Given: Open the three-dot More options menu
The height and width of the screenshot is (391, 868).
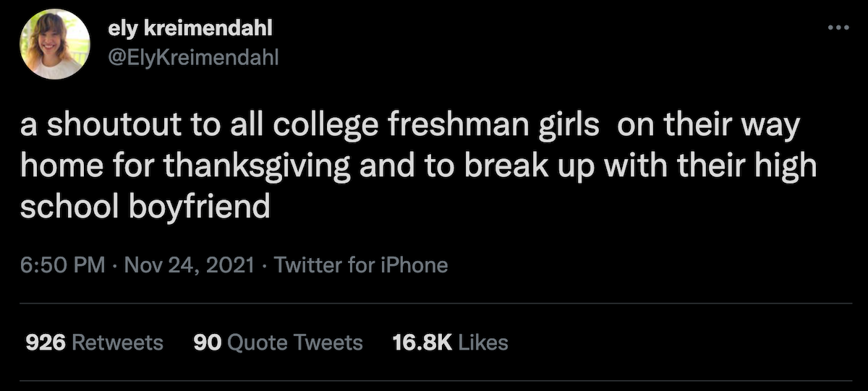Looking at the screenshot, I should (838, 27).
